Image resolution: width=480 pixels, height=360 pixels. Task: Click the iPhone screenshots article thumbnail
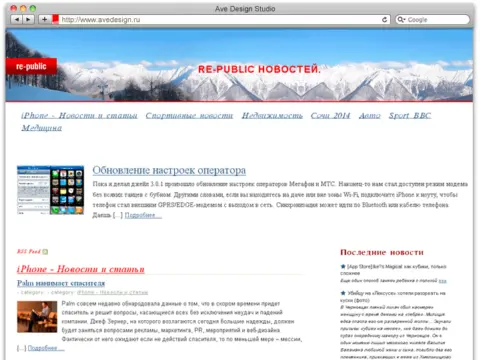[50, 190]
